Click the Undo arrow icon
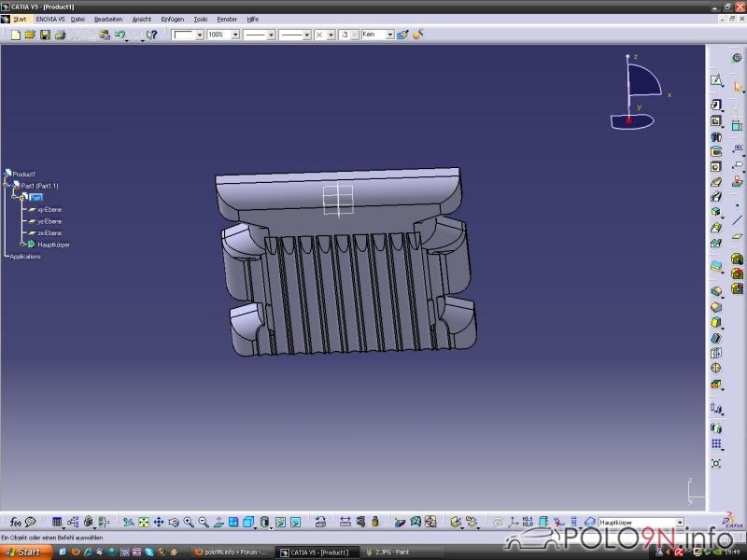Viewport: 747px width, 560px height. click(x=120, y=35)
